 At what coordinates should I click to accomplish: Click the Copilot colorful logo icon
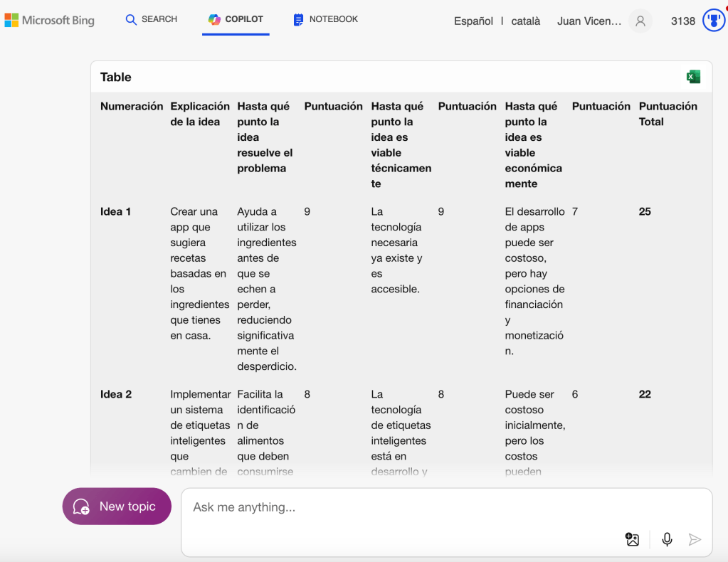(x=214, y=20)
